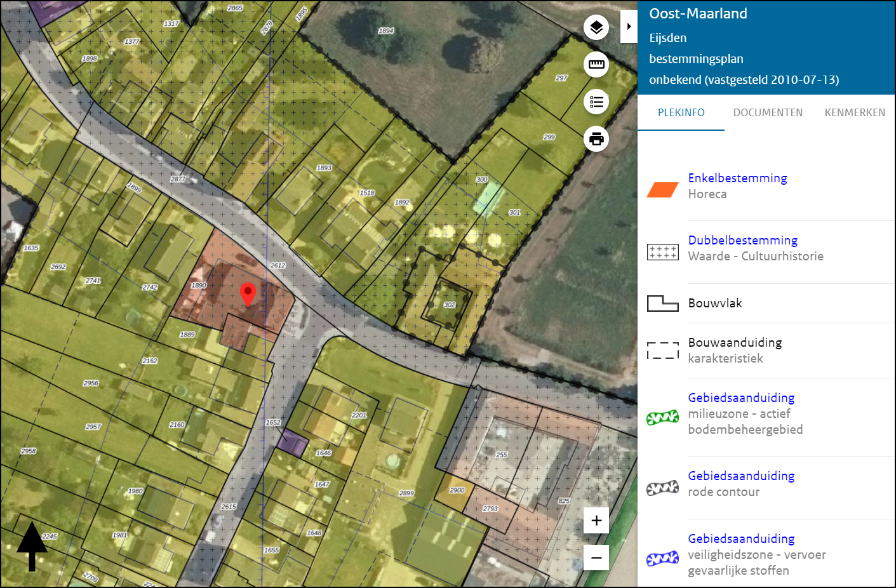Click the green milieuzone squiggle symbol
896x588 pixels.
[662, 418]
